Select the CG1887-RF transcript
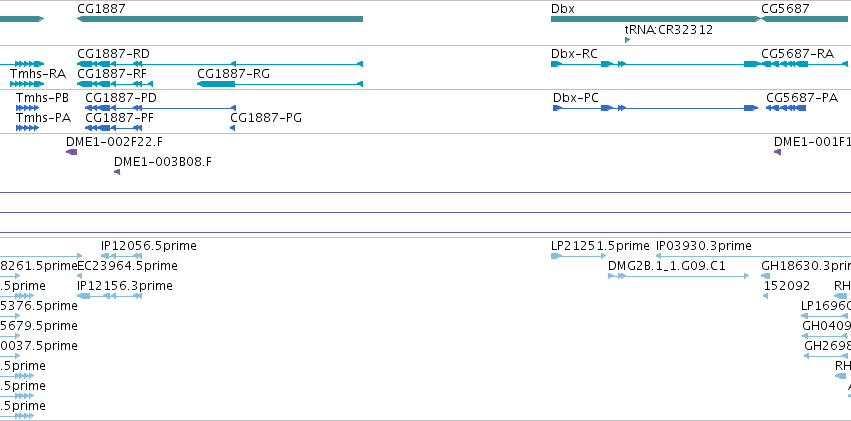 coord(115,84)
